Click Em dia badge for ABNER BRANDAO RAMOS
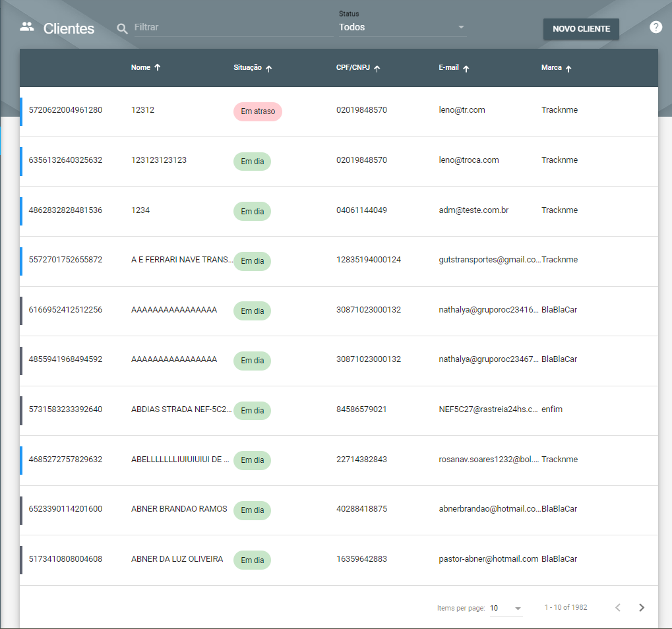This screenshot has width=672, height=629. [252, 510]
